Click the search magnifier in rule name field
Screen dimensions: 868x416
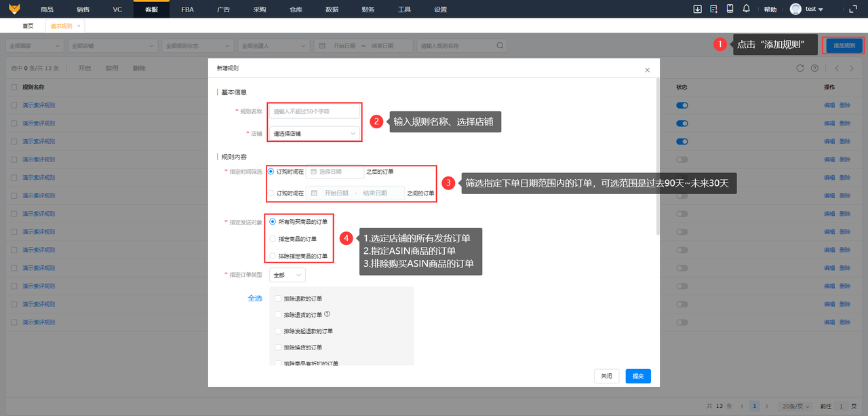click(500, 45)
